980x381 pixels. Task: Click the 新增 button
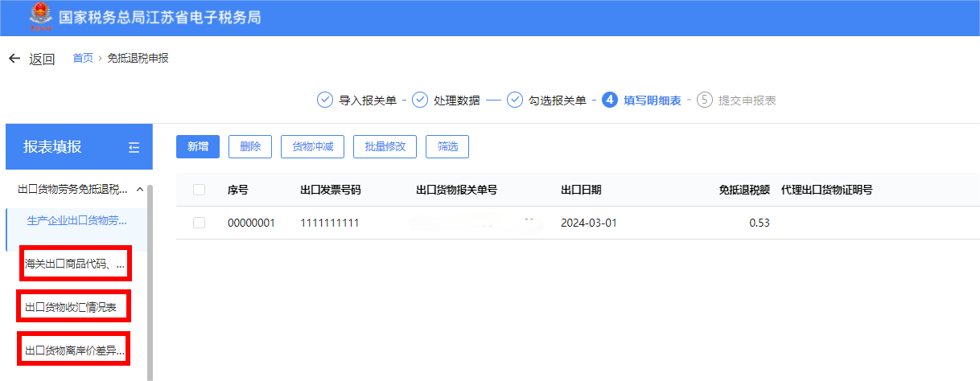pyautogui.click(x=198, y=146)
